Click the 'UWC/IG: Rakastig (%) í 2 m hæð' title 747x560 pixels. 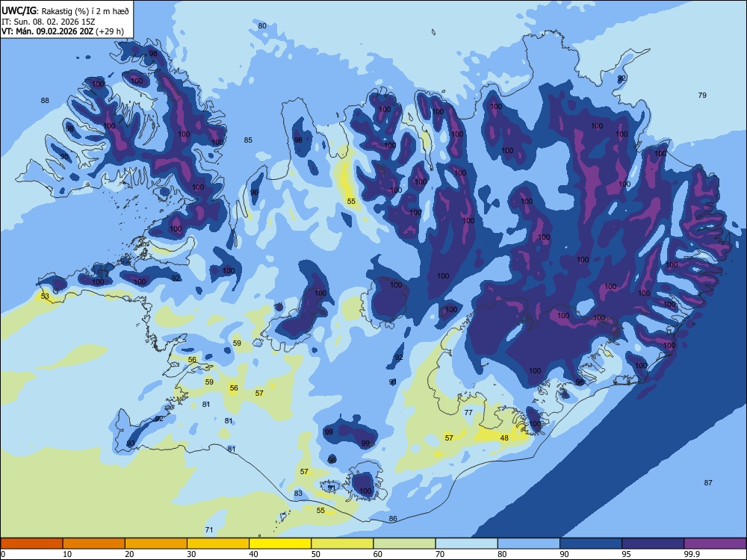coord(65,11)
